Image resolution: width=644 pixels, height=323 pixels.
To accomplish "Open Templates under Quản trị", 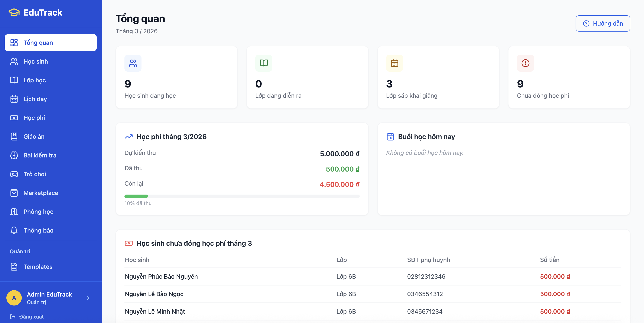I will click(38, 266).
